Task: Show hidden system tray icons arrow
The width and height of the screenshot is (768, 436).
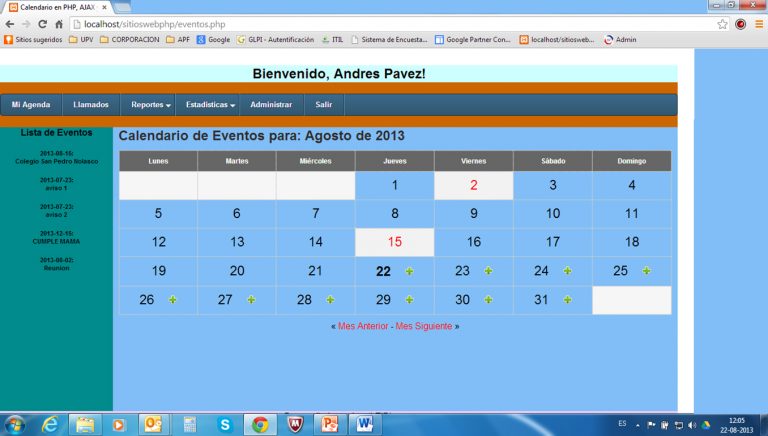Action: (x=638, y=425)
